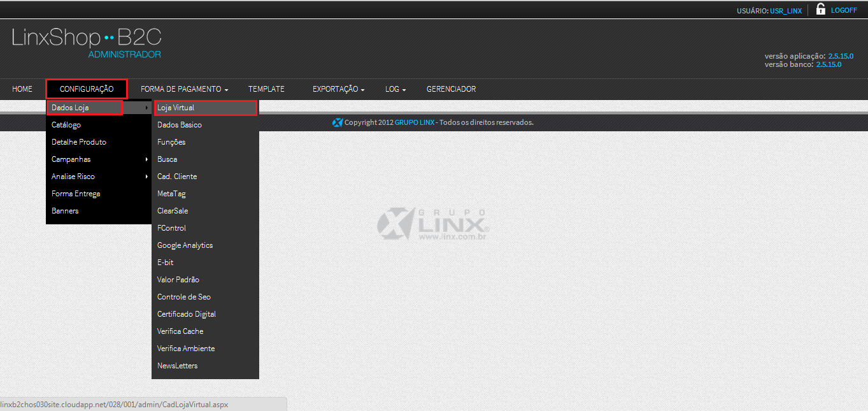
Task: Expand the Analise Risco submenu
Action: 99,177
